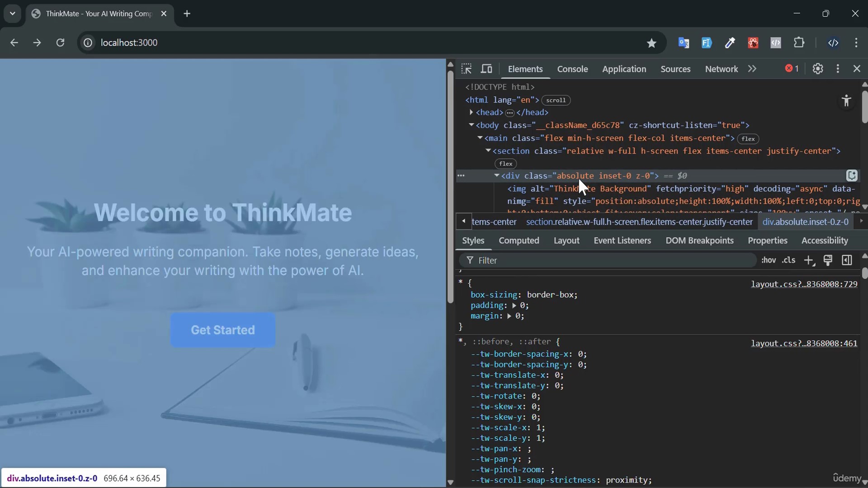Activate the inspect element picker tool

(467, 69)
